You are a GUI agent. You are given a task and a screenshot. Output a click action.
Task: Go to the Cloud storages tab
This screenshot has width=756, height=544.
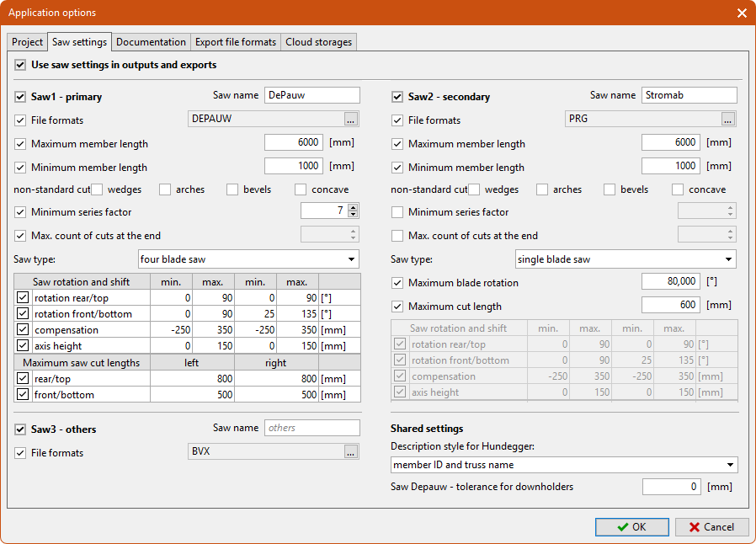[318, 42]
